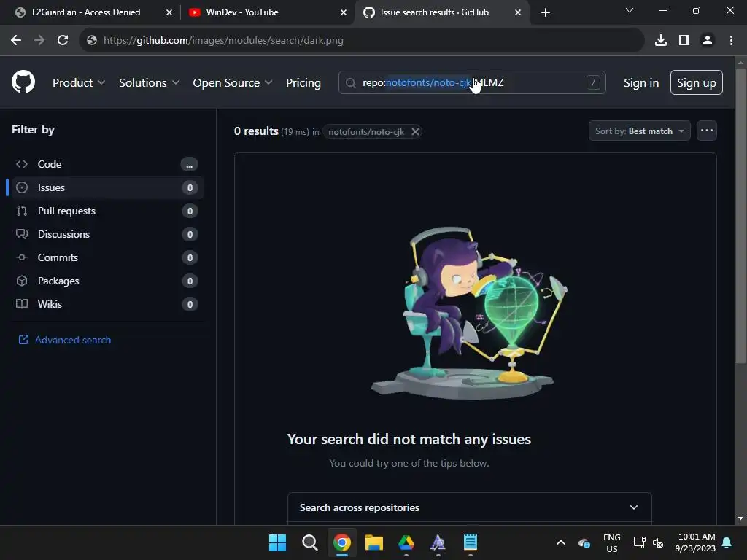Screen dimensions: 747x560
Task: Open the GitHub Octocat home logo
Action: click(x=23, y=82)
